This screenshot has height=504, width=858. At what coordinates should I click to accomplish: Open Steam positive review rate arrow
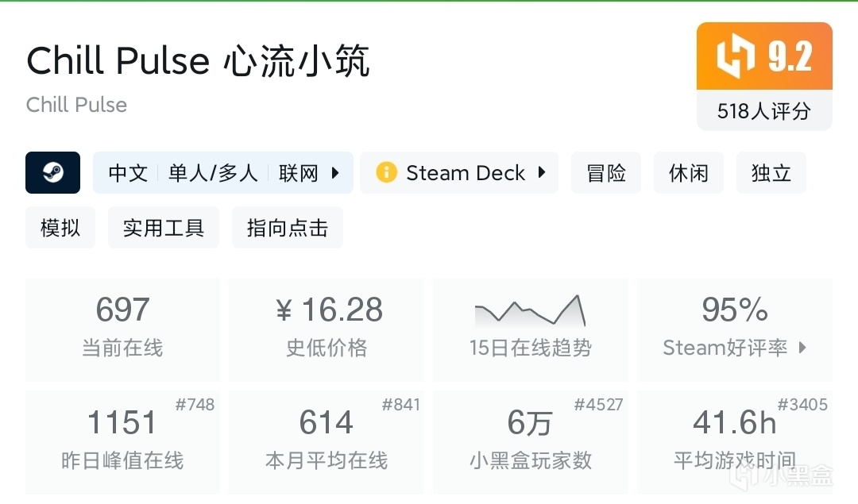point(802,348)
